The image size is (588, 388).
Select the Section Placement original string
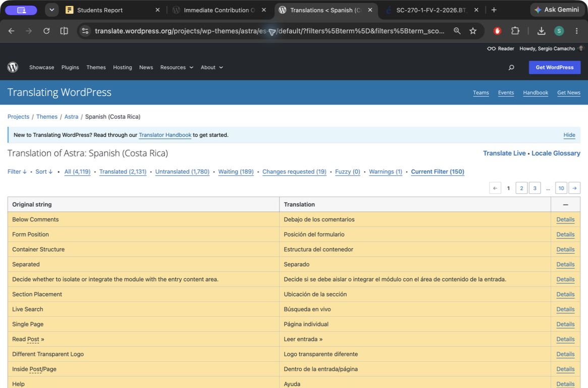[x=37, y=294]
